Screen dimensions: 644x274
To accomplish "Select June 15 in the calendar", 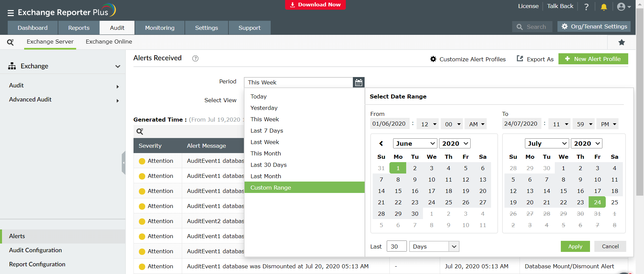I will click(x=398, y=191).
